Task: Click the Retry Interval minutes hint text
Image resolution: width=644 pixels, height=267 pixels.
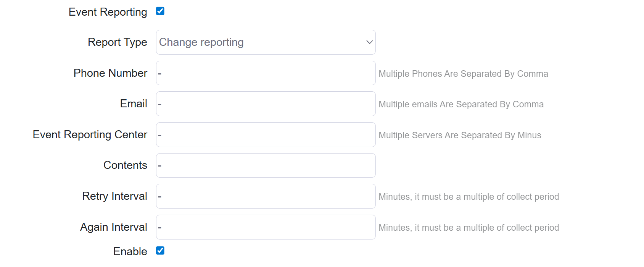Action: pyautogui.click(x=469, y=197)
